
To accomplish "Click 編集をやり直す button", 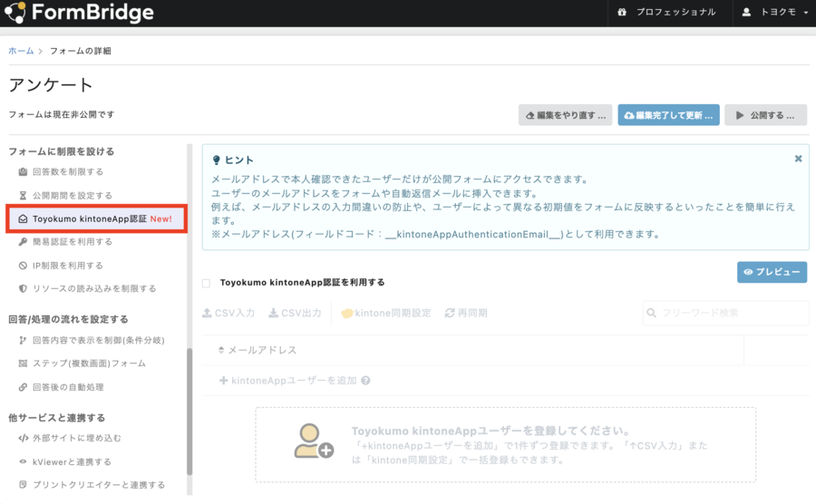I will coord(565,115).
